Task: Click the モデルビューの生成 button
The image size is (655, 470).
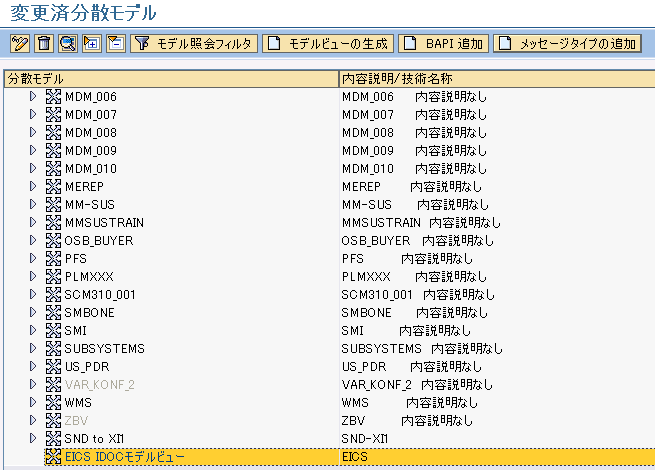Action: coord(328,44)
